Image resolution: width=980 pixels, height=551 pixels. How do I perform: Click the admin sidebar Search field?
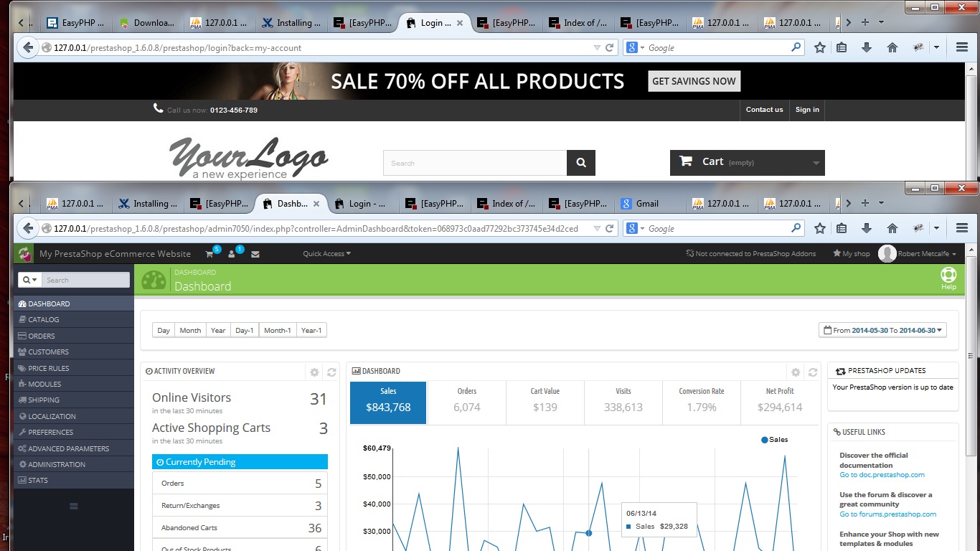[86, 280]
